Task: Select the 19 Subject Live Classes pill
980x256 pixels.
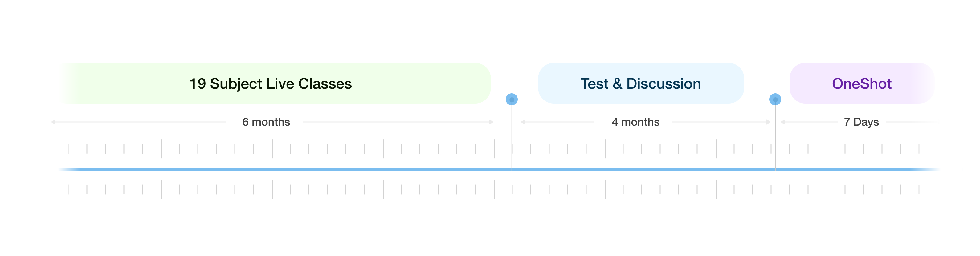Action: (271, 83)
